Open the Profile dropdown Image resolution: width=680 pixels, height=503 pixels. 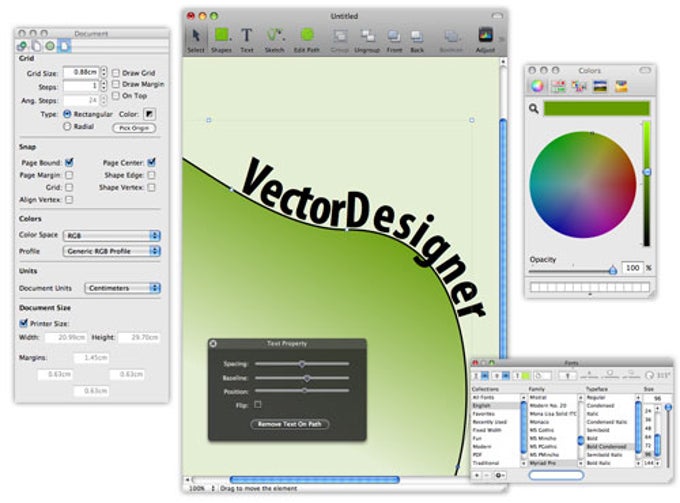(x=112, y=251)
